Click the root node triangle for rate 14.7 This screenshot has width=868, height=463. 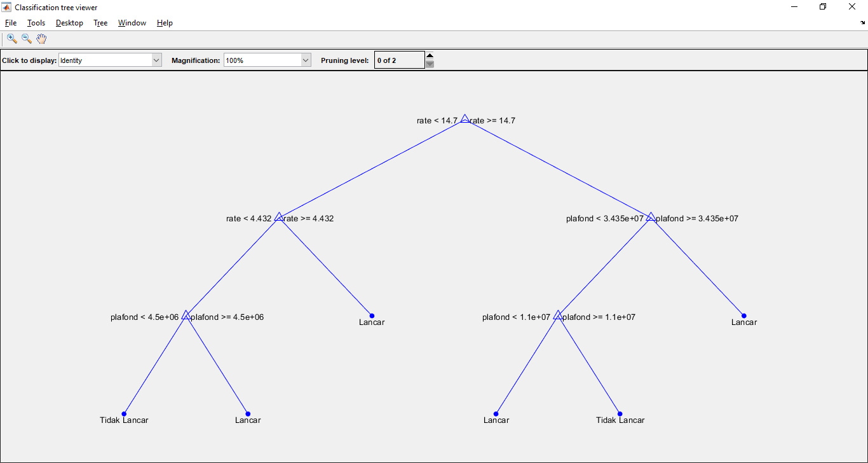465,119
